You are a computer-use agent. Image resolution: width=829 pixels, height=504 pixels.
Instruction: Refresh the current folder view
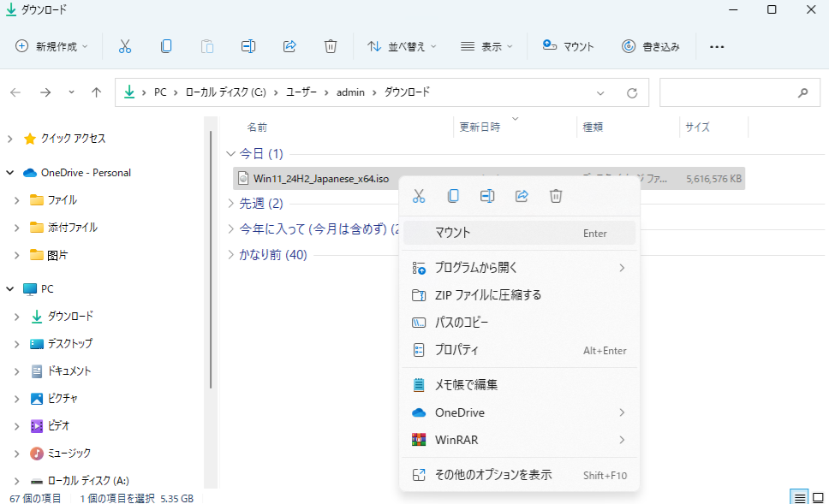coord(632,92)
